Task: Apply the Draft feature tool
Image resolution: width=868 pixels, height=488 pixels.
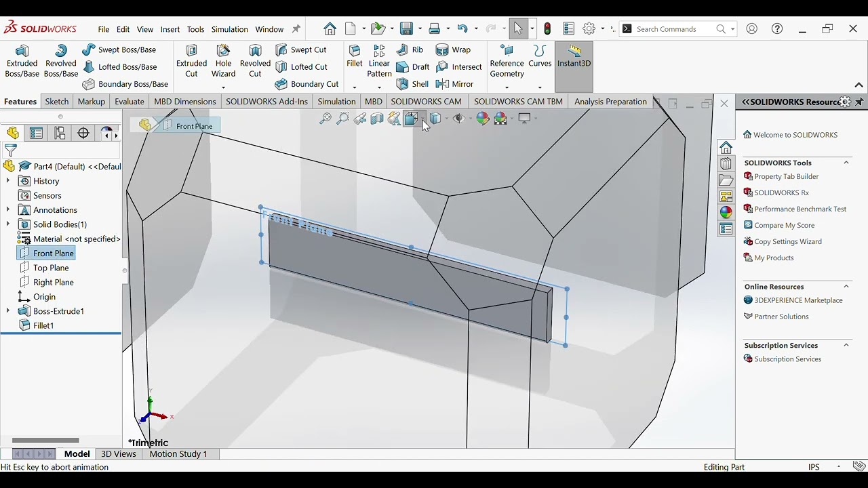Action: 413,67
